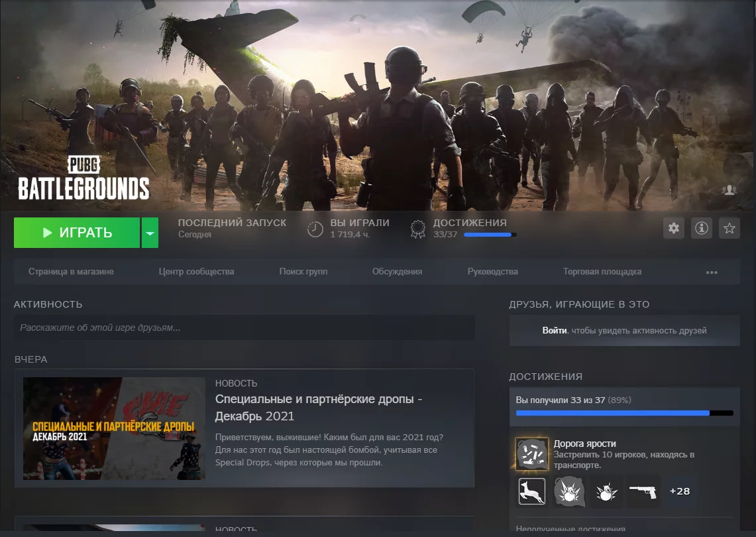Open Руководства tab
Screen dimensions: 756x537
493,272
